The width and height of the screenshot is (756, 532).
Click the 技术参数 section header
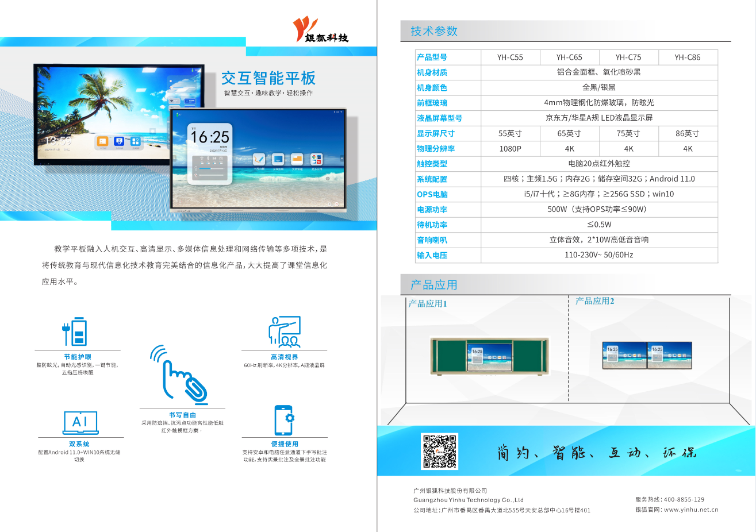tap(434, 31)
